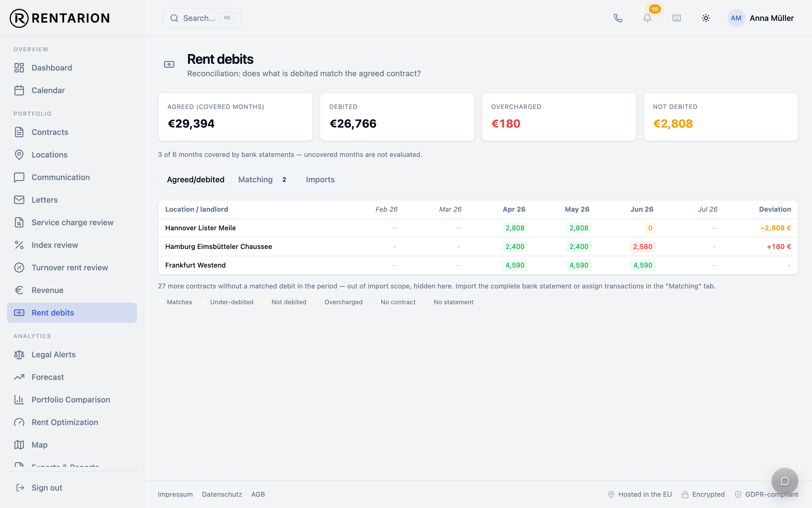Click the Service charge review icon
This screenshot has height=508, width=812.
pyautogui.click(x=19, y=222)
